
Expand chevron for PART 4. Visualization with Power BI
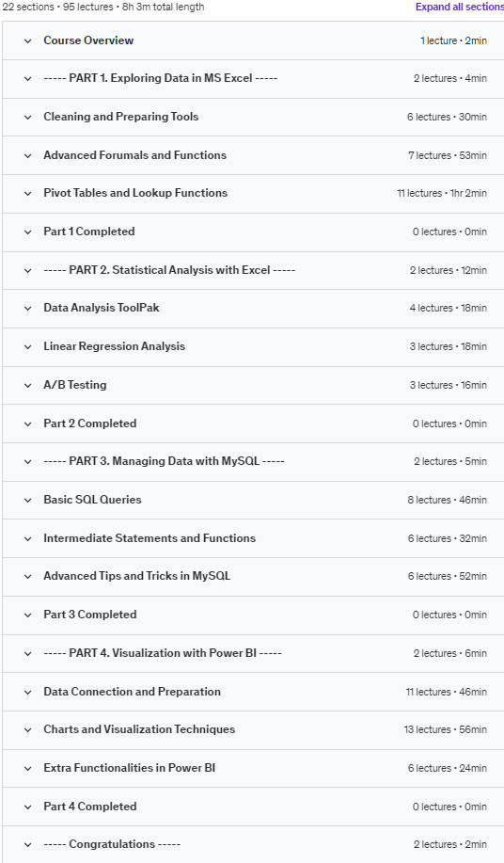click(x=28, y=653)
